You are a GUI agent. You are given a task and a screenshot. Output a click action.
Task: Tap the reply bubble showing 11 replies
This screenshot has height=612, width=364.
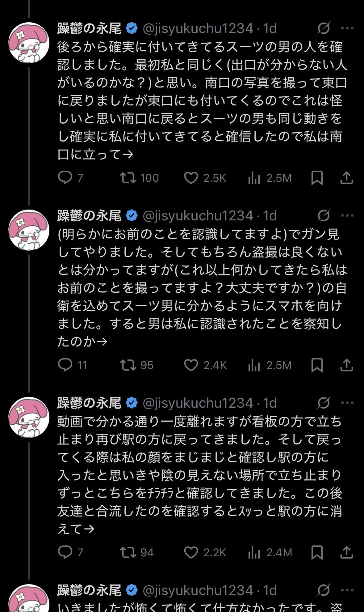tap(65, 366)
